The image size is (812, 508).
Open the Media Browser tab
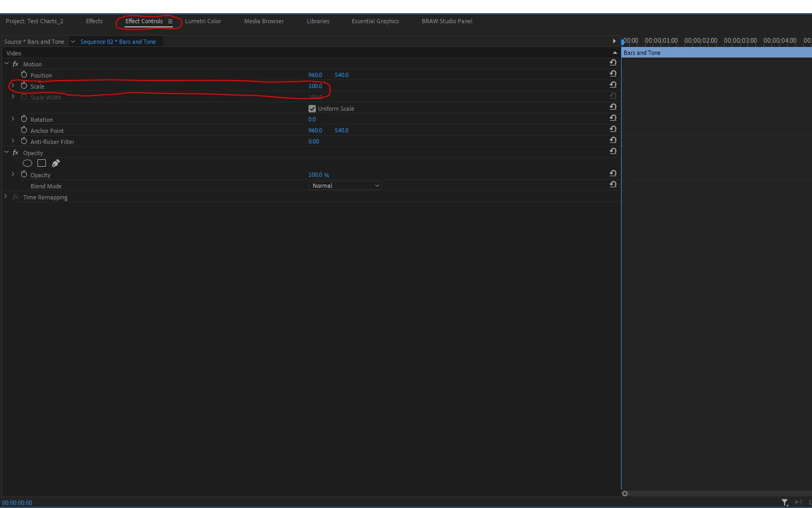click(264, 21)
